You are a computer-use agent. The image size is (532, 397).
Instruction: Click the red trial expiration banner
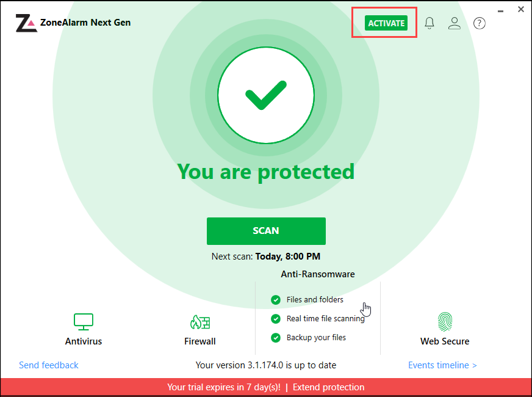point(266,387)
